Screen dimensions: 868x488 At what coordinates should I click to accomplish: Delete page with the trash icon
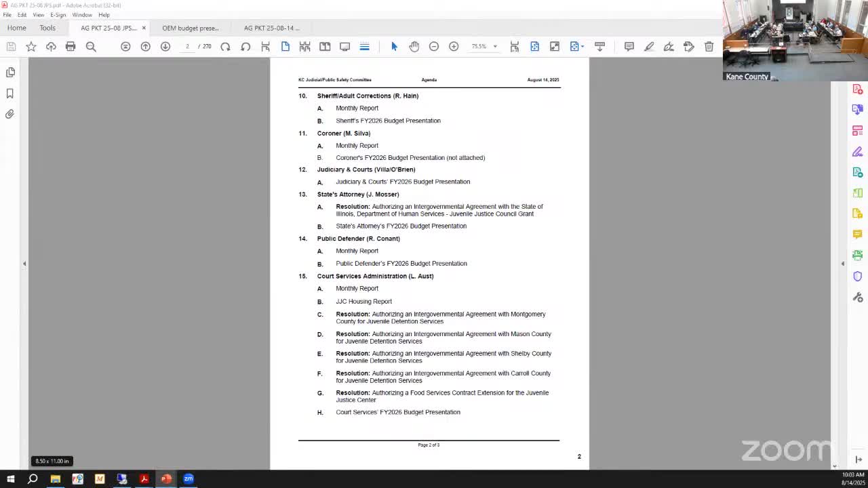[709, 46]
